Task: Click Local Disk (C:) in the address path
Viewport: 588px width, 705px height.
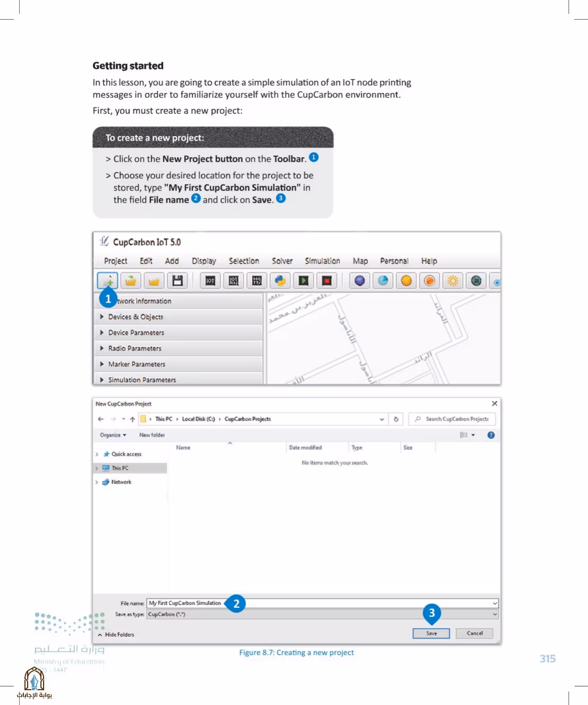Action: pyautogui.click(x=198, y=419)
